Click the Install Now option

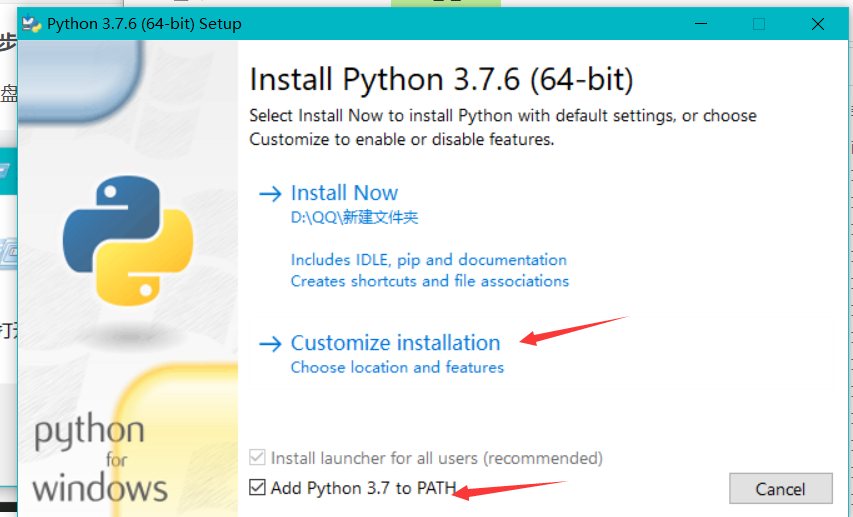pyautogui.click(x=344, y=193)
